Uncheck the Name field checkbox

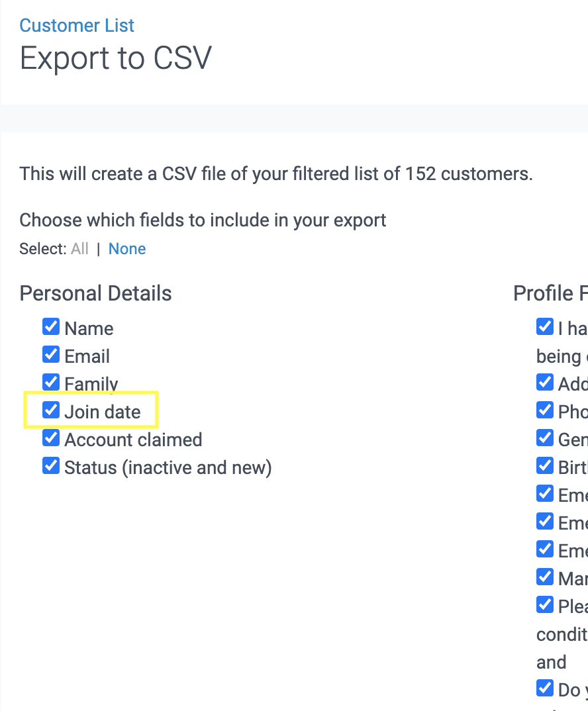pyautogui.click(x=51, y=327)
